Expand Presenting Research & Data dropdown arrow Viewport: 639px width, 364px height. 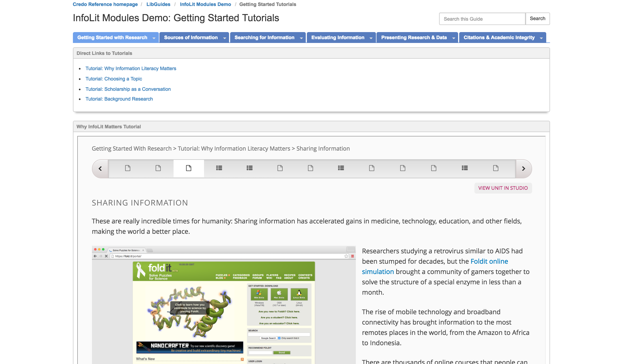[453, 38]
